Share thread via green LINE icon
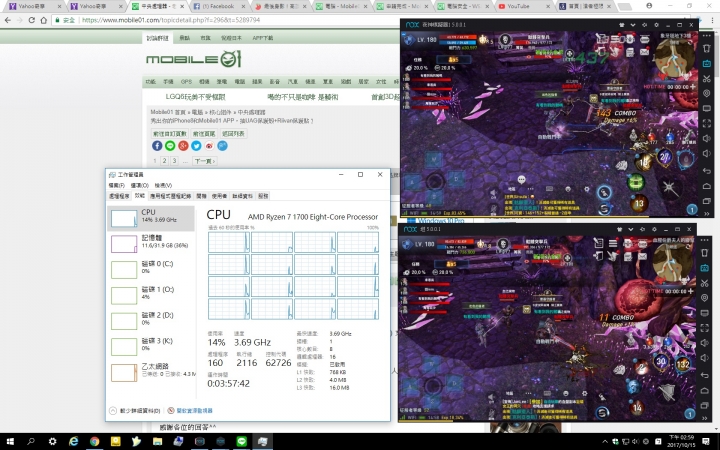 coord(170,146)
